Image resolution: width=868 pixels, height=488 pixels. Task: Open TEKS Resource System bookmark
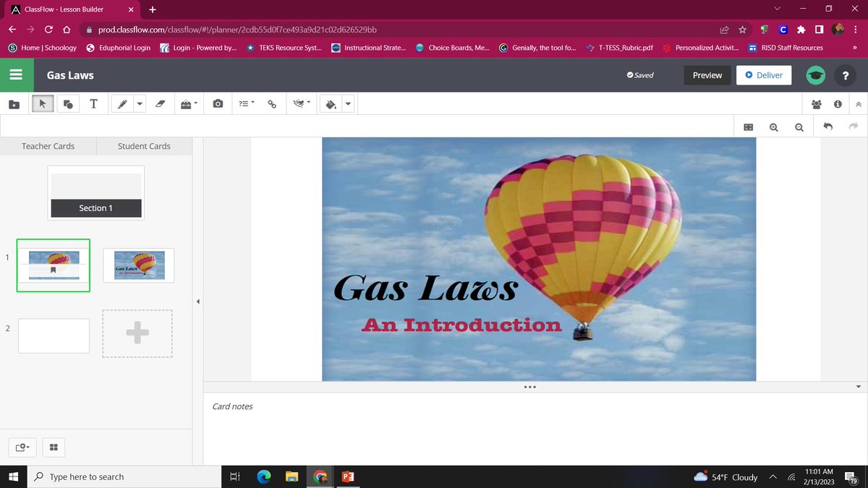(284, 48)
